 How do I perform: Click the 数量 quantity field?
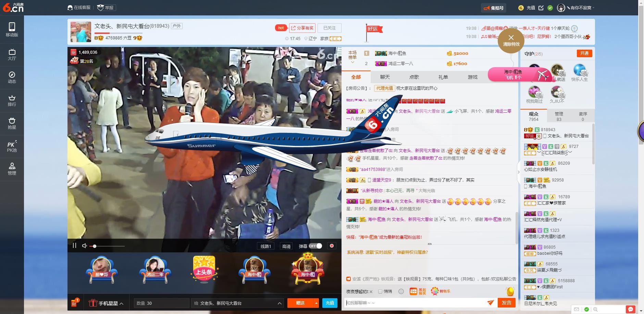[x=161, y=303]
